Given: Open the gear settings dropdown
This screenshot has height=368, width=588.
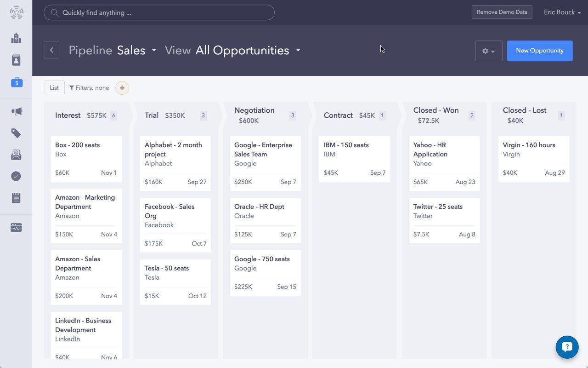Looking at the screenshot, I should pos(489,51).
